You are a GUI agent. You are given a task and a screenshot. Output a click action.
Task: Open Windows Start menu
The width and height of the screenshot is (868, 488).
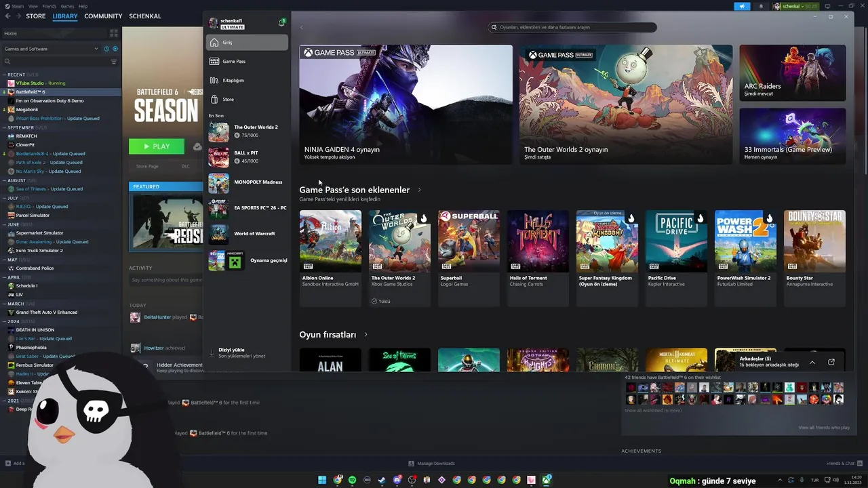pos(322,480)
